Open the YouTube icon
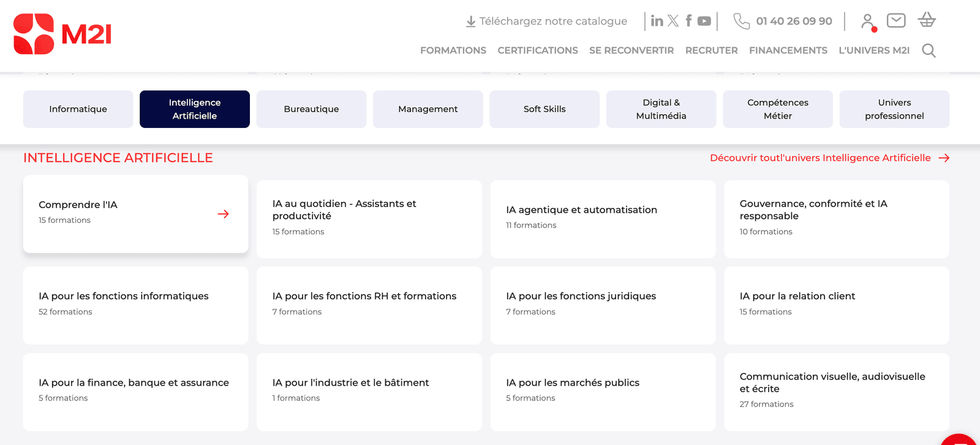Viewport: 980px width, 445px height. [704, 21]
